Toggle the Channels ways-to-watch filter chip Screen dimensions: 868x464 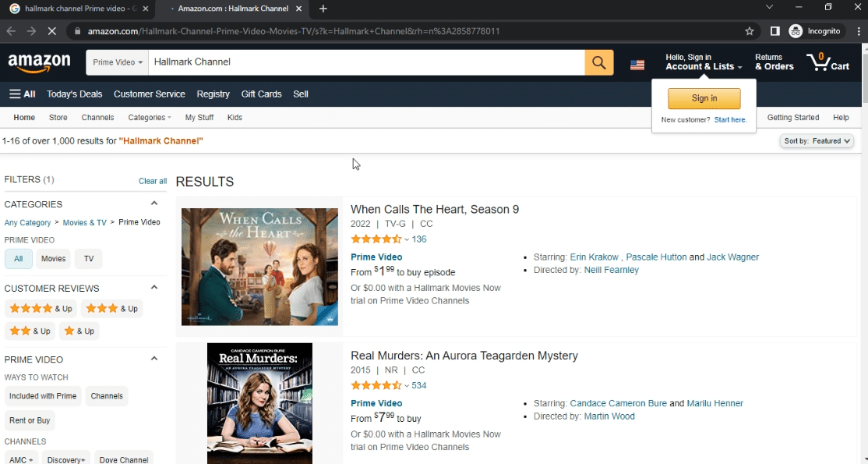[107, 396]
